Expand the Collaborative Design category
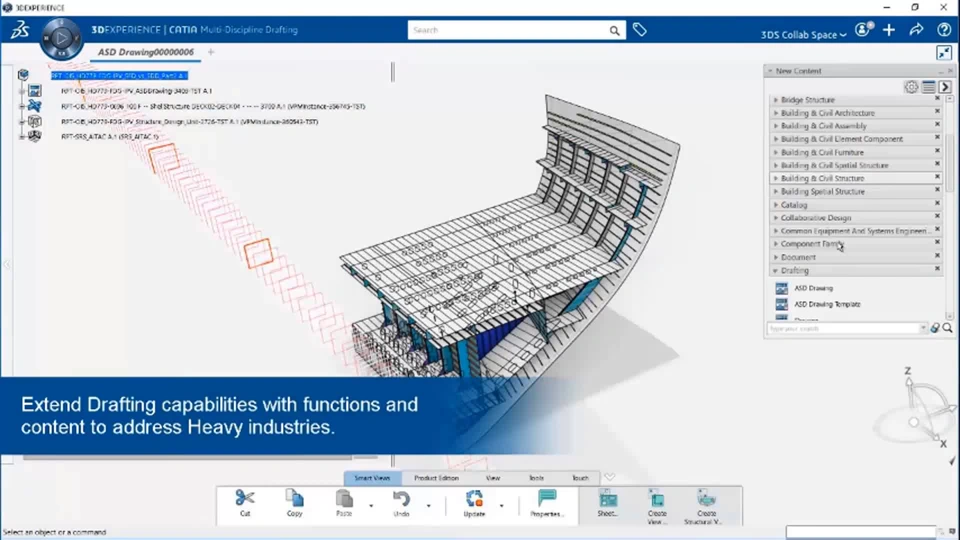 click(776, 217)
